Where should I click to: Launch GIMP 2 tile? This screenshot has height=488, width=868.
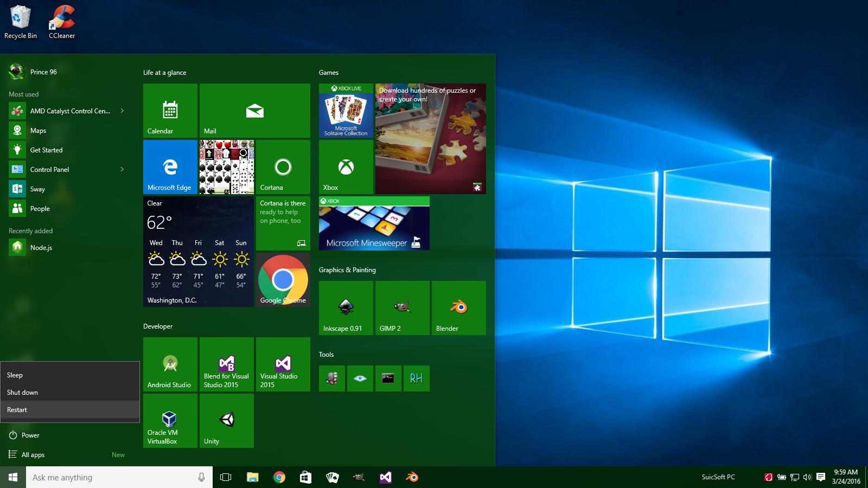403,308
